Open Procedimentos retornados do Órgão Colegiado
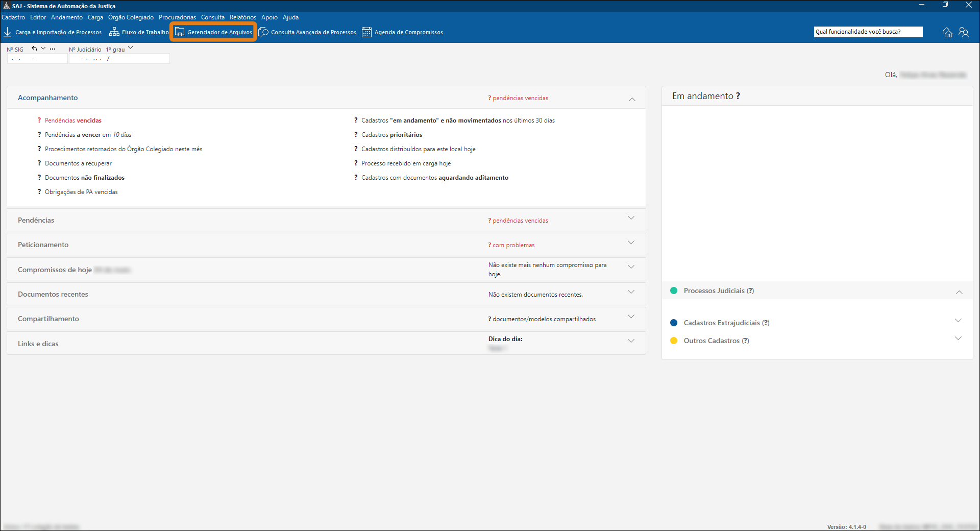Screen dimensions: 980x531 tap(124, 149)
